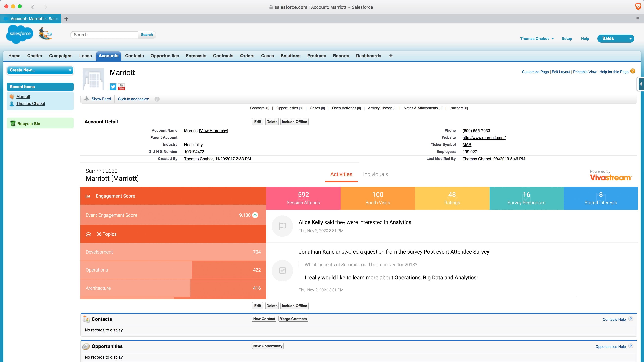
Task: Click the Engagement Score chart icon
Action: click(x=88, y=196)
